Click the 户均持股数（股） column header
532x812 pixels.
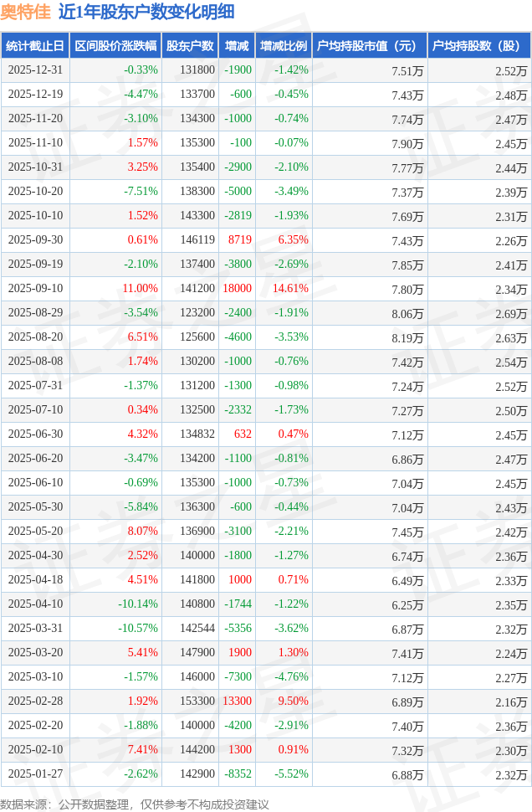478,46
